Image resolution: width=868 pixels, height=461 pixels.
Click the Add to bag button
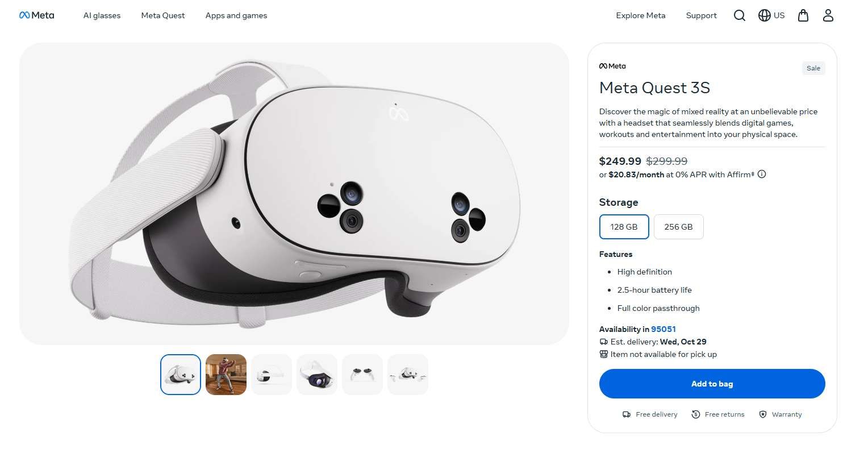pos(712,384)
